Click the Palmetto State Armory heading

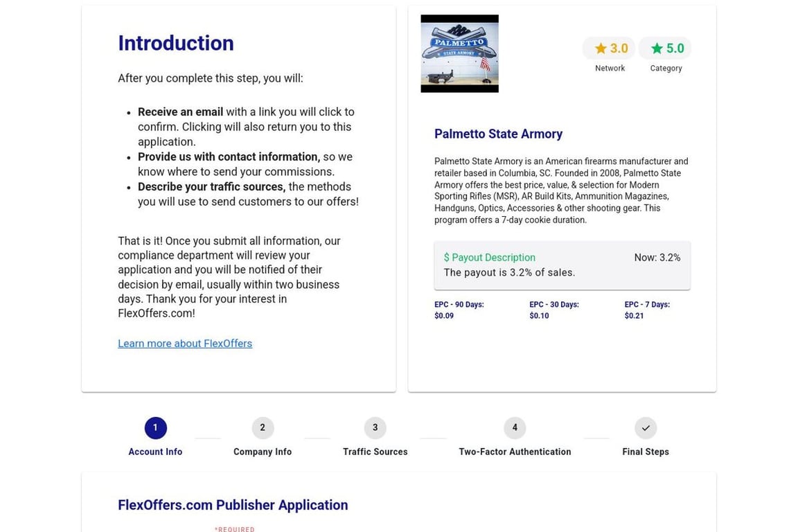coord(498,134)
